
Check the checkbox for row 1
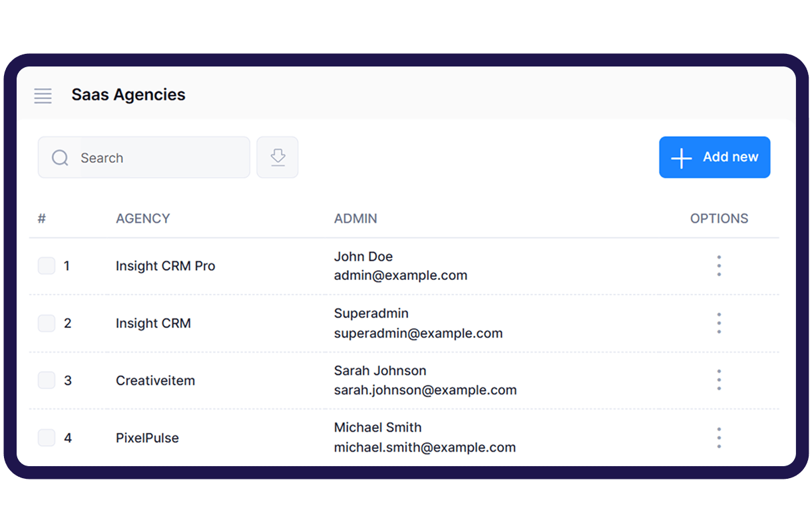click(x=47, y=266)
